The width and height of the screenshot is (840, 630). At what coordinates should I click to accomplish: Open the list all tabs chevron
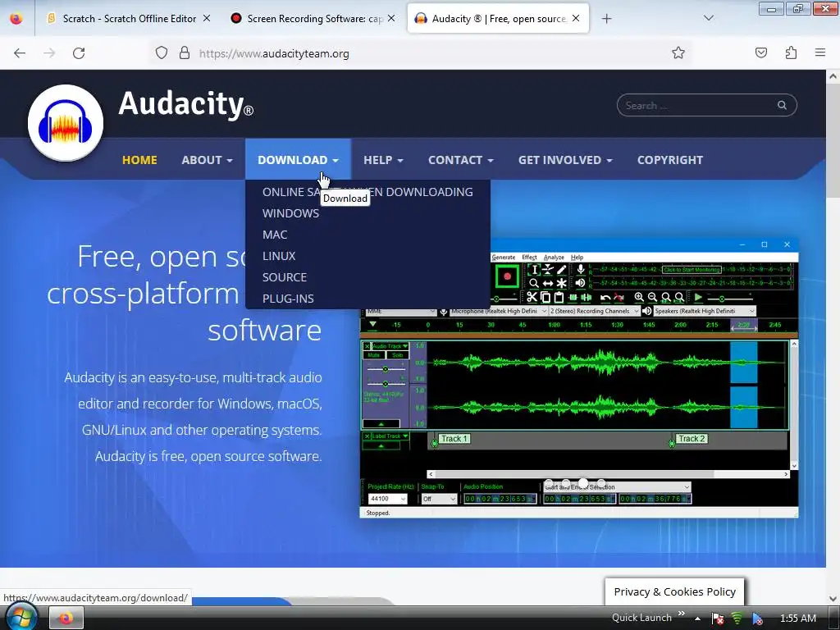click(x=708, y=18)
